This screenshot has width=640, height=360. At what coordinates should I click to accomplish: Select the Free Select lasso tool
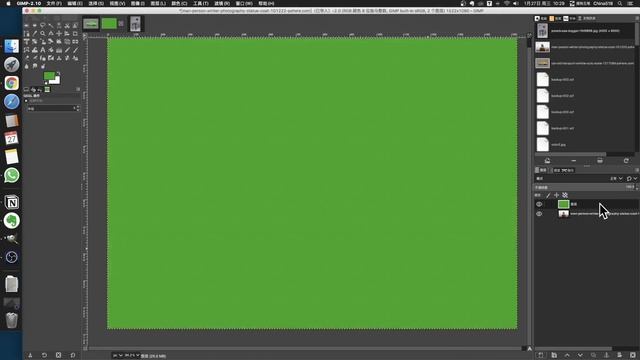pyautogui.click(x=43, y=25)
